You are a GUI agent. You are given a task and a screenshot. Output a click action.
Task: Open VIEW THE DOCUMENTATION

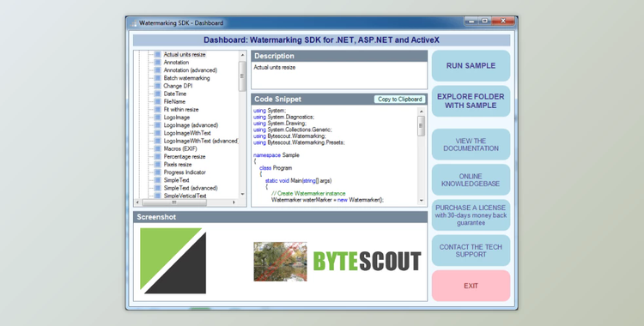[471, 144]
